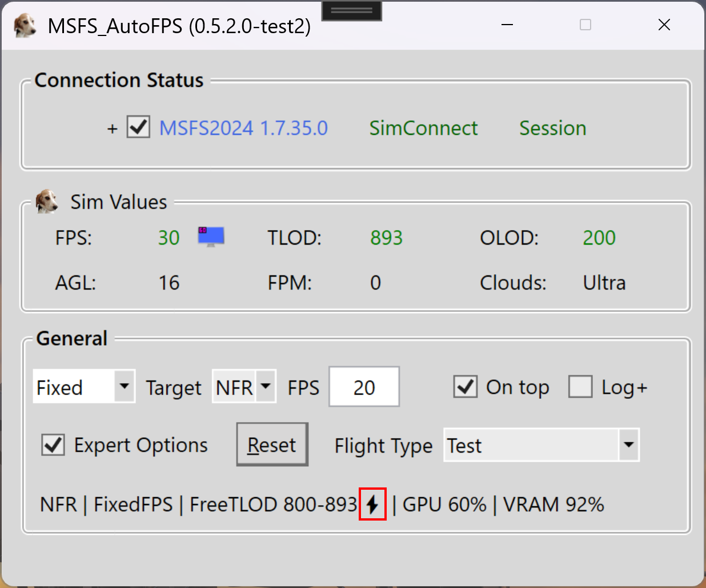Click the blue monitor icon next to FPS
The image size is (706, 588).
[211, 237]
